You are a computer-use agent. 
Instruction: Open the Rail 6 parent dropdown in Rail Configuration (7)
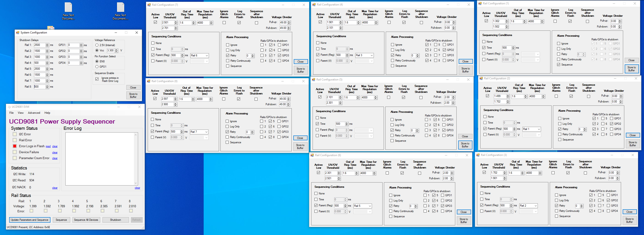click(200, 55)
